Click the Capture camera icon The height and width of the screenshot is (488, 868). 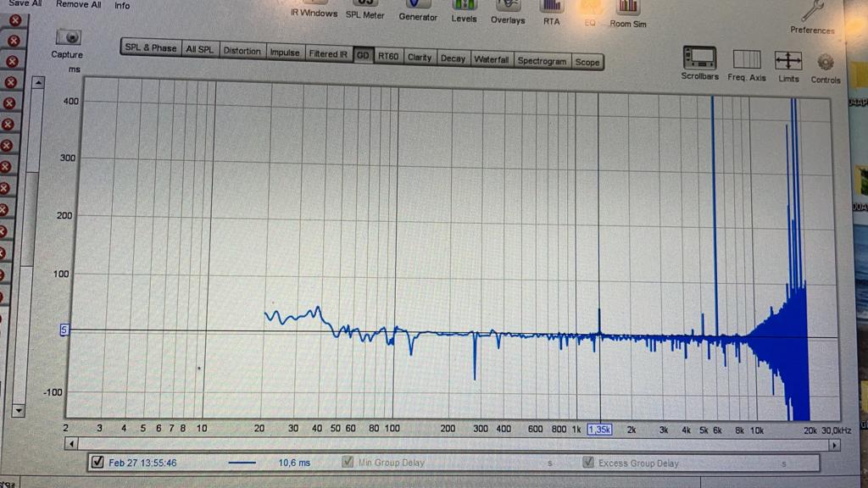tap(67, 37)
